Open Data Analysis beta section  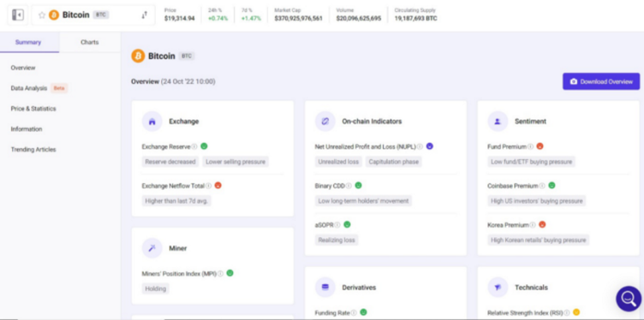point(29,88)
